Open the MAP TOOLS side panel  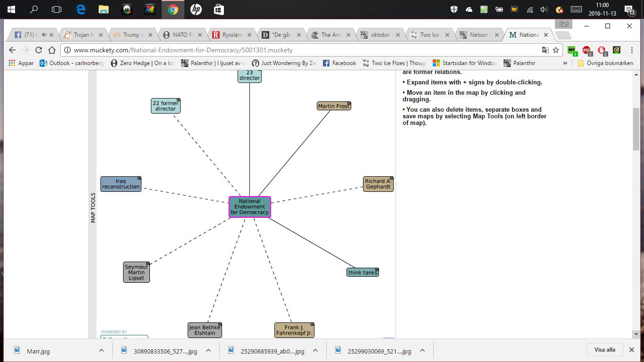click(x=93, y=207)
